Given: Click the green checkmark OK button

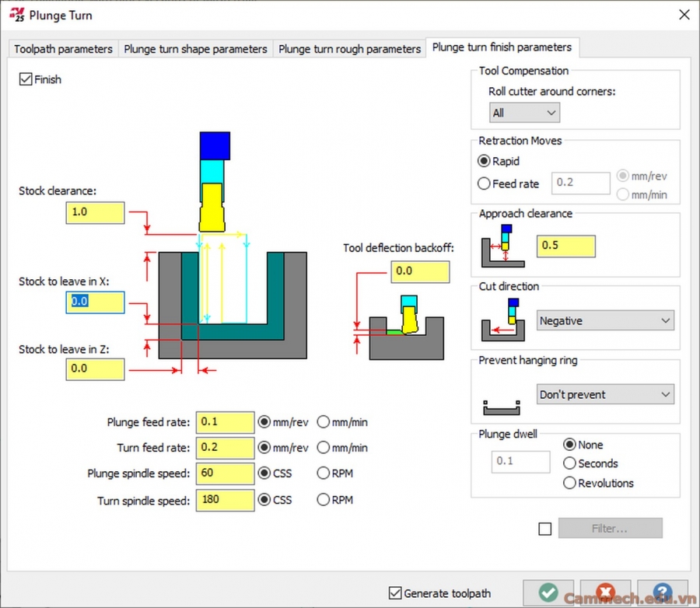Looking at the screenshot, I should (x=548, y=592).
